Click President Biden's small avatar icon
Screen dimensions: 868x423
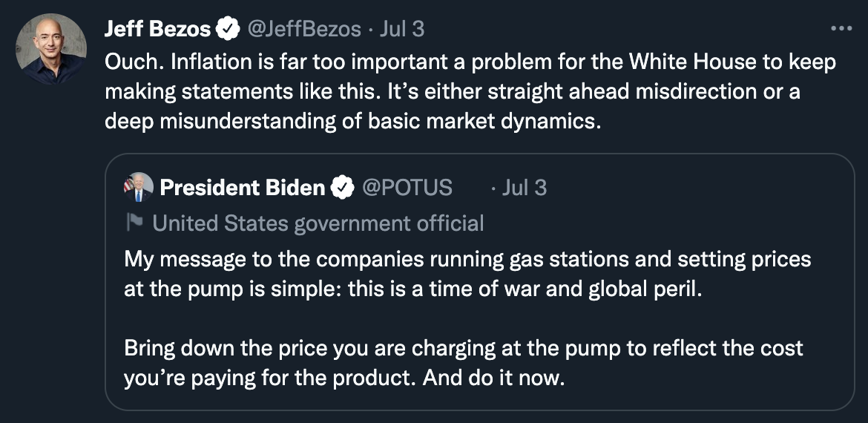139,187
